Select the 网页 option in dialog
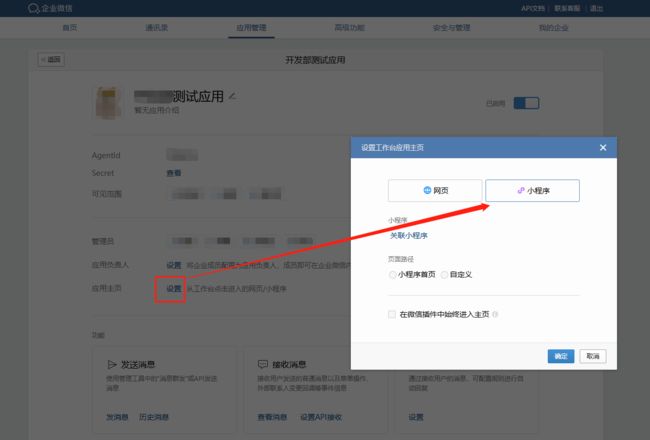 [x=435, y=190]
